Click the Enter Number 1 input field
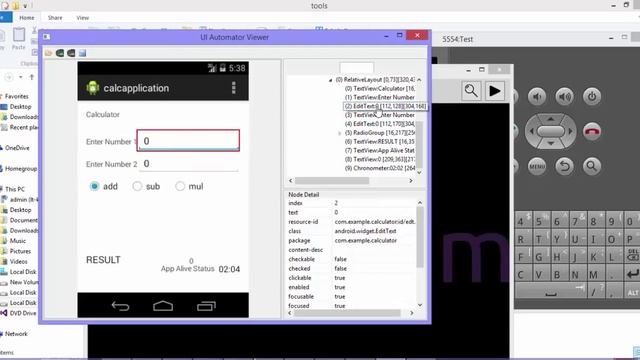The width and height of the screenshot is (640, 360). point(188,140)
